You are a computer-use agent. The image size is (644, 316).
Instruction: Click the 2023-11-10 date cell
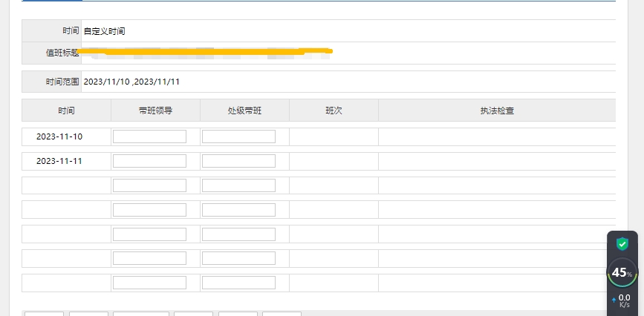[x=59, y=137]
